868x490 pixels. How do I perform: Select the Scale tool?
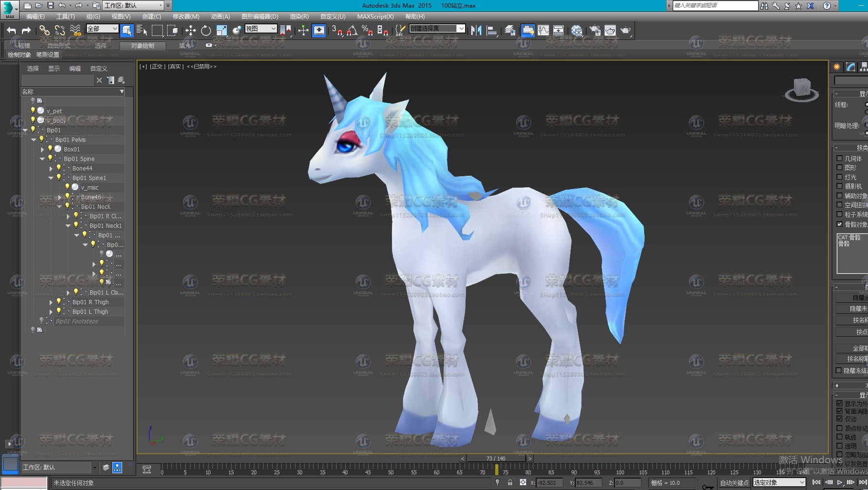click(x=222, y=31)
